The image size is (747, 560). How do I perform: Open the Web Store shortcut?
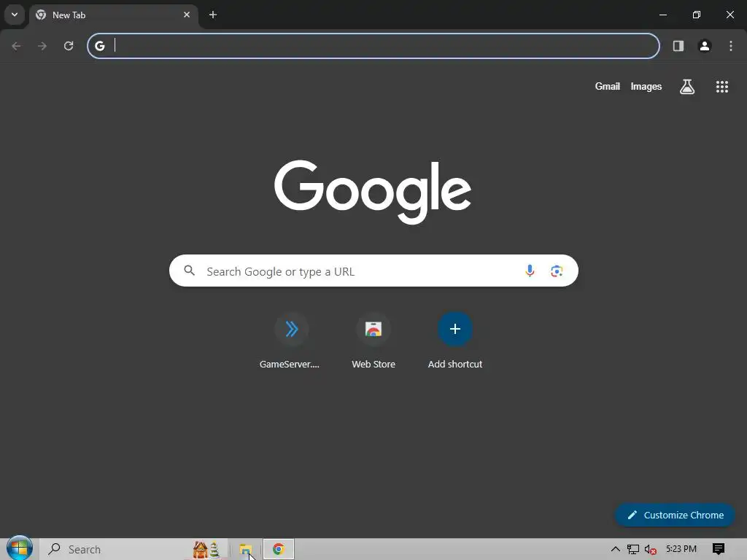(x=373, y=341)
